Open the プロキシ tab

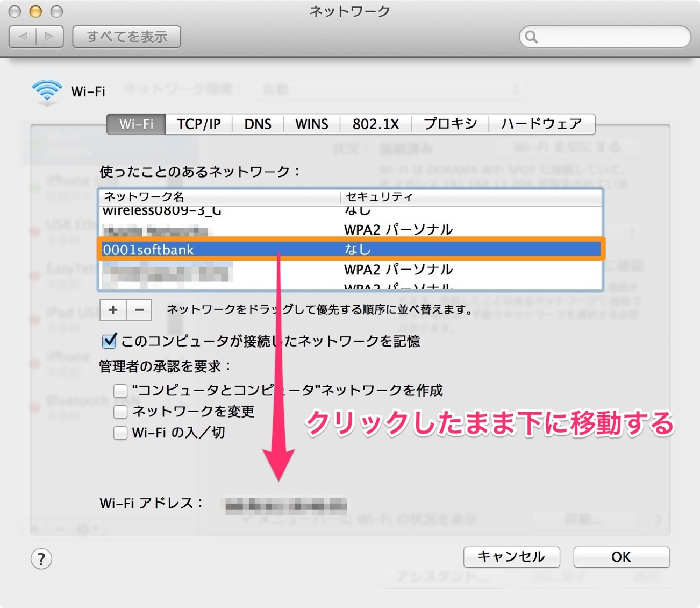tap(450, 124)
